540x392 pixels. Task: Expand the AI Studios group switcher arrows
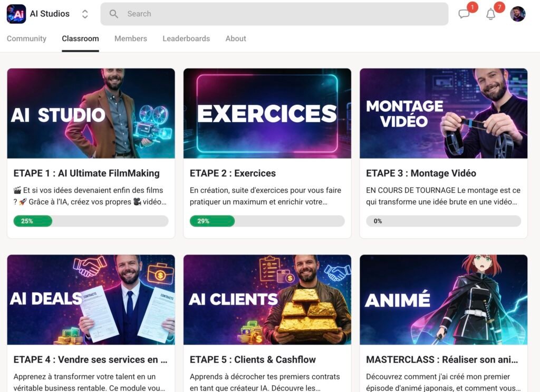(85, 14)
